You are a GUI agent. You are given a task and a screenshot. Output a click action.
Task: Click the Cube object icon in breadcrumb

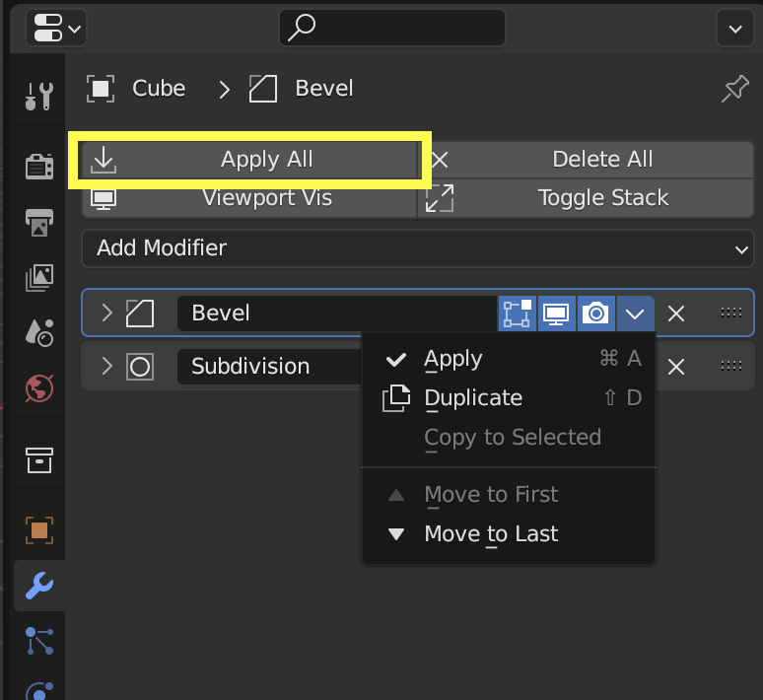click(x=101, y=89)
